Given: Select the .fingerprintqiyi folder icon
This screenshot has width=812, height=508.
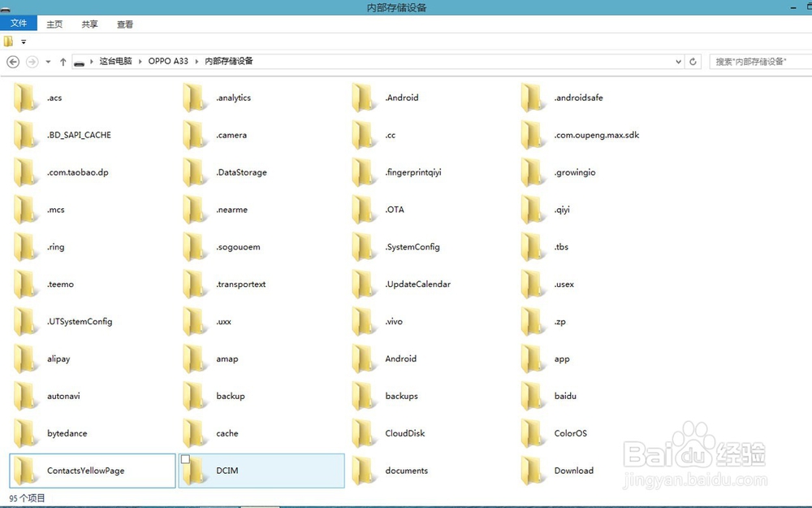Looking at the screenshot, I should 364,172.
